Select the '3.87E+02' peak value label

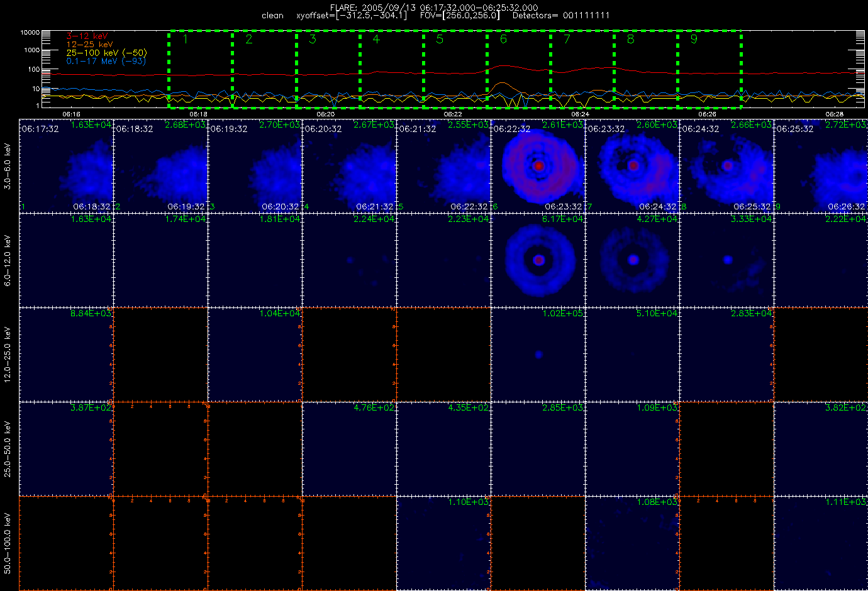tap(91, 408)
